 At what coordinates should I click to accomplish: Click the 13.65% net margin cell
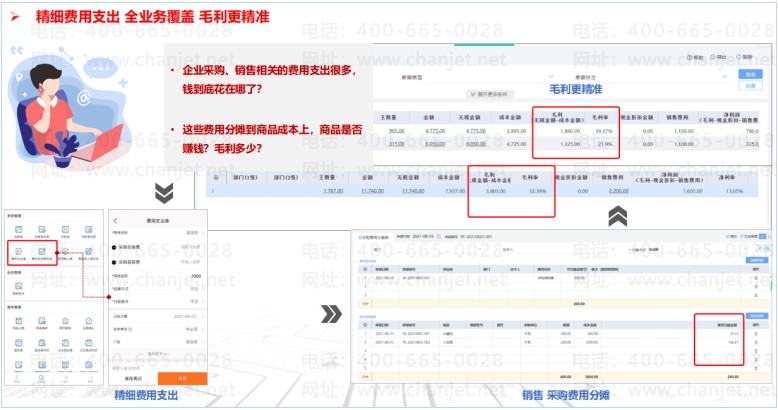click(734, 191)
